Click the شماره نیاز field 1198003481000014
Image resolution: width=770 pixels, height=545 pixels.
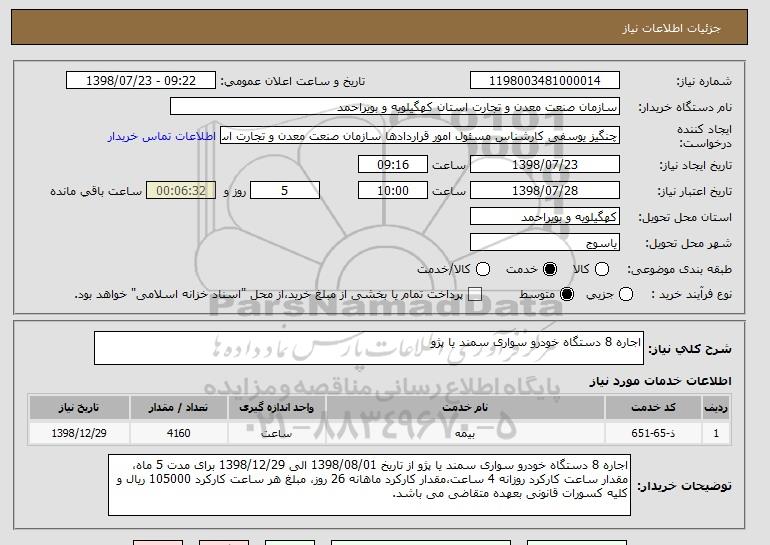[545, 81]
